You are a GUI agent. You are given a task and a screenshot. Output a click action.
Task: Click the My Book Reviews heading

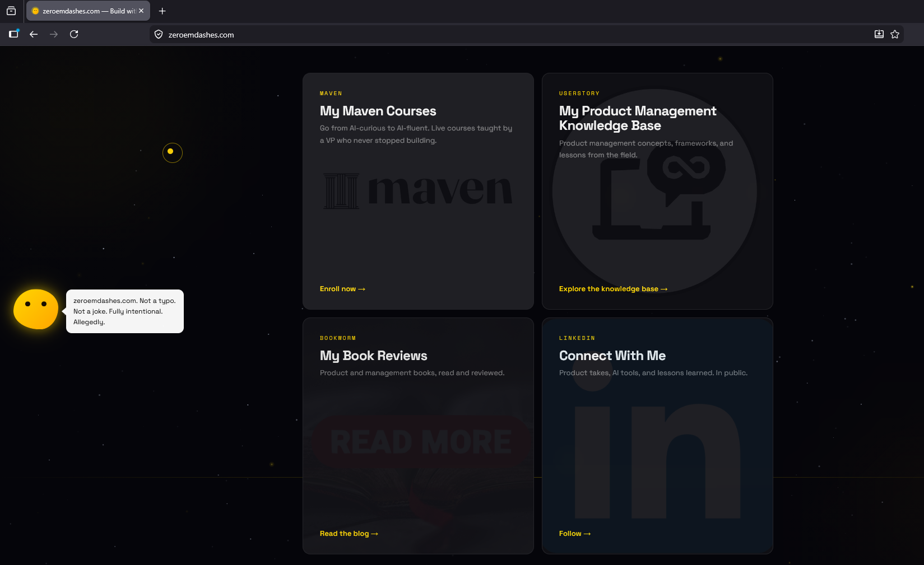(373, 356)
